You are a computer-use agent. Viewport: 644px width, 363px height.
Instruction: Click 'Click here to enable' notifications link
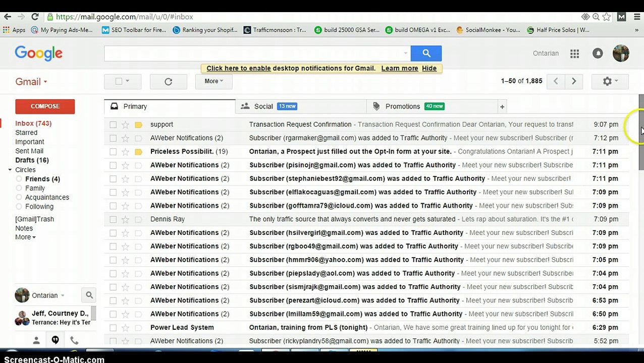[x=239, y=68]
